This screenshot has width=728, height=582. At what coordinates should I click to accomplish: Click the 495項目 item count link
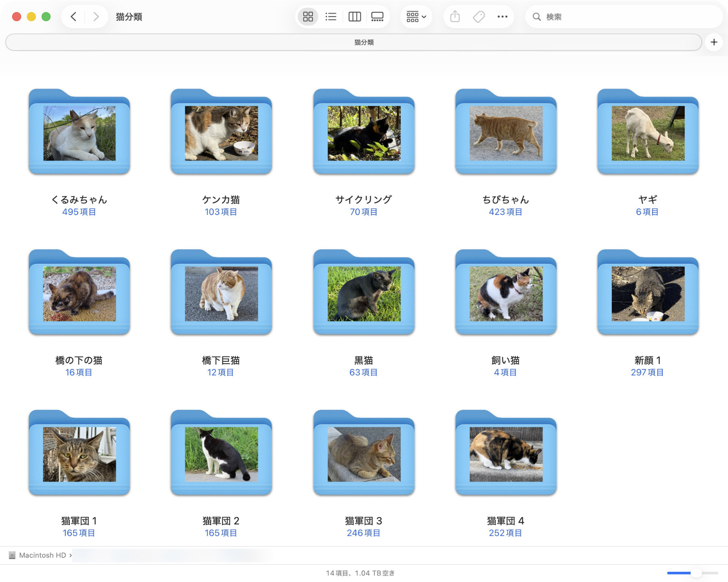click(79, 212)
